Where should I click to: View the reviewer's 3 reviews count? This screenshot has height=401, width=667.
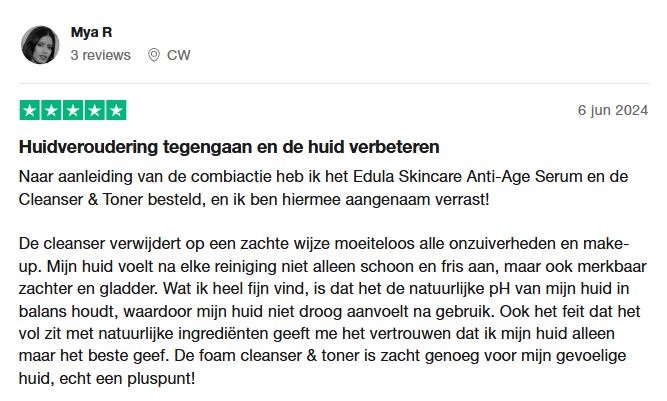[100, 55]
